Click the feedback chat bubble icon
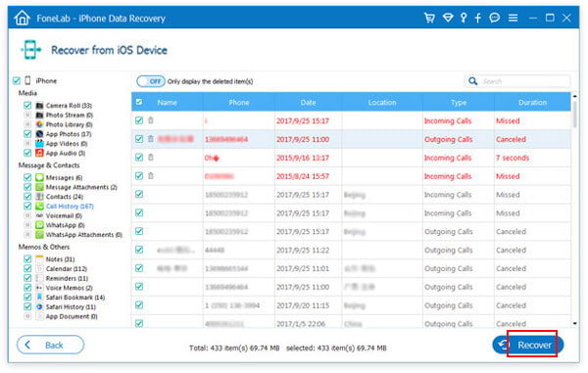 [x=495, y=18]
